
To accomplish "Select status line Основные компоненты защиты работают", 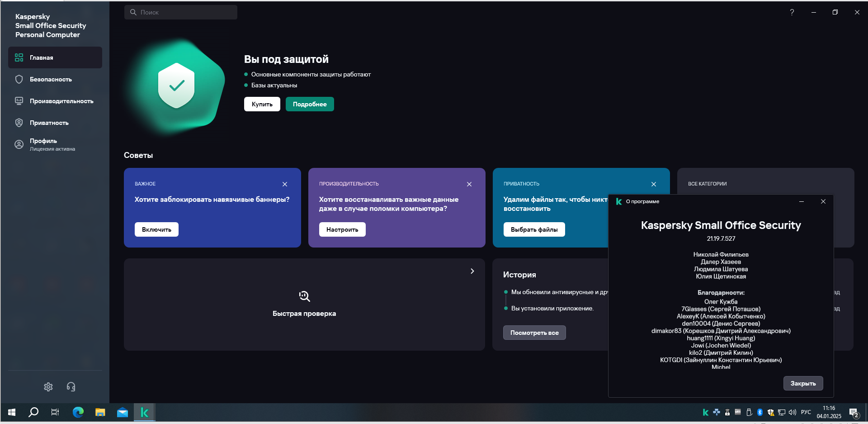I will [x=311, y=74].
